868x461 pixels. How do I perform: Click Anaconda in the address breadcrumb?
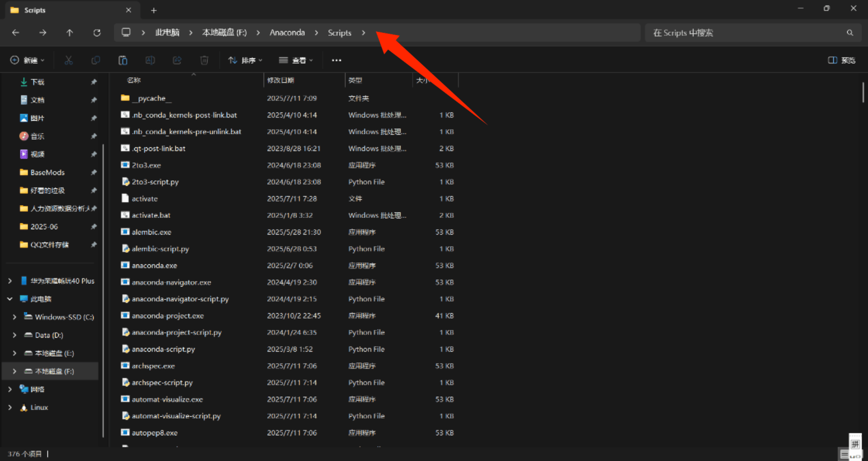(287, 33)
